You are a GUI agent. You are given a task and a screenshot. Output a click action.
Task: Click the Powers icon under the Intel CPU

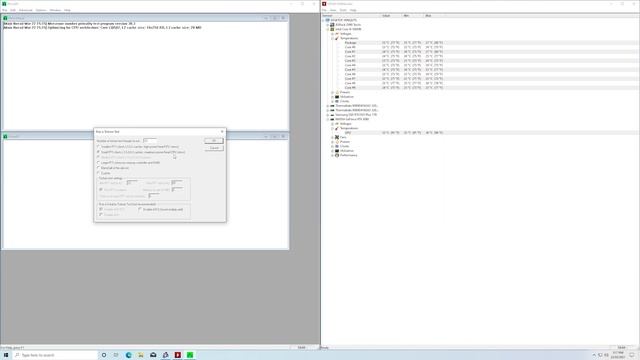click(x=337, y=92)
